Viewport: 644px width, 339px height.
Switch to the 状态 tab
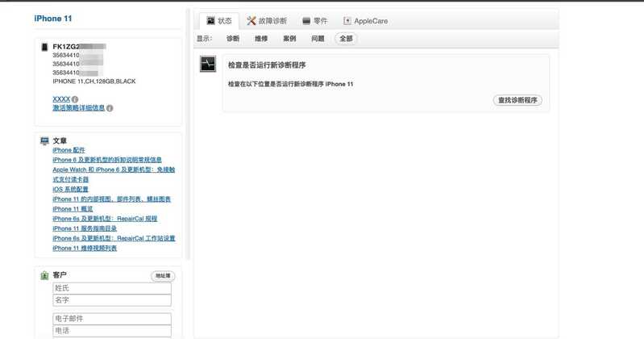click(219, 20)
